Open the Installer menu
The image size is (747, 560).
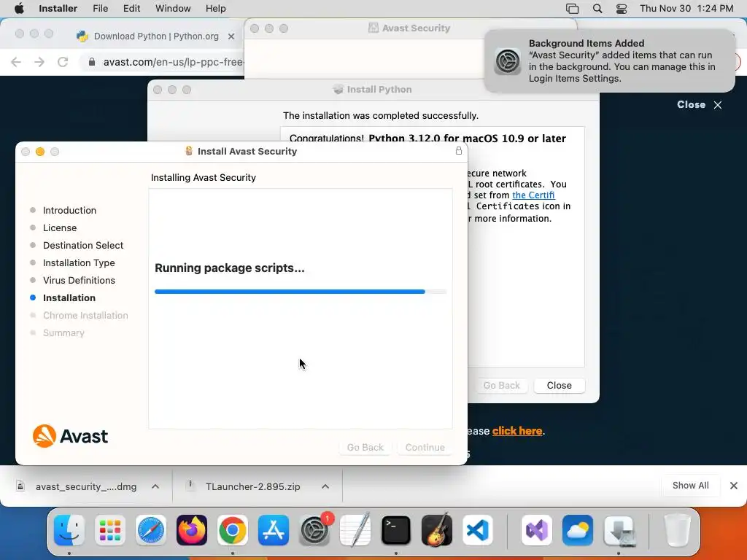[58, 9]
